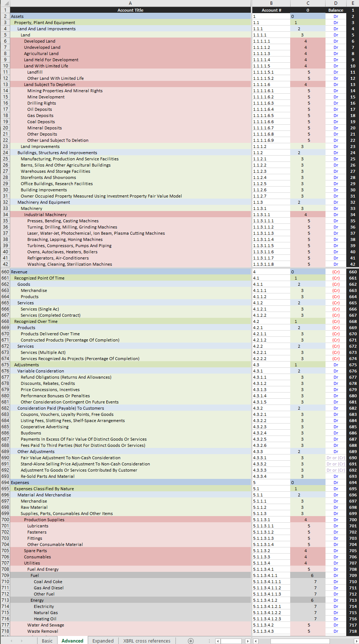Click right arrow at far right of bottom scrollbar
Image resolution: width=359 pixels, height=644 pixels.
(x=356, y=641)
